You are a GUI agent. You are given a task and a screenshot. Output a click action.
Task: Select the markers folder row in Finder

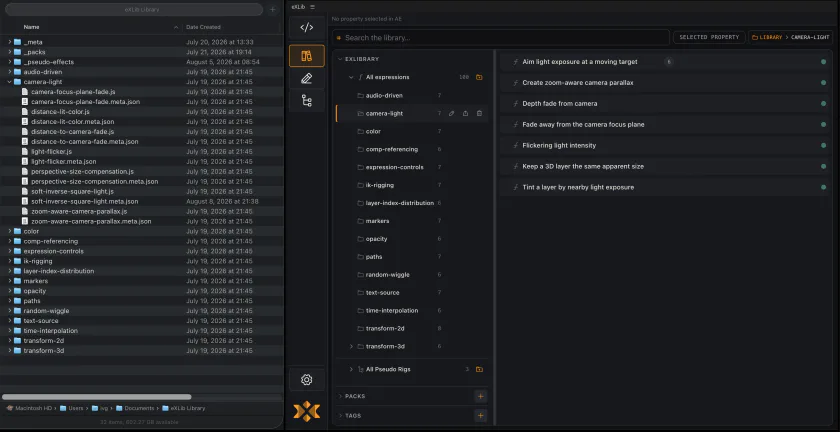pos(142,281)
